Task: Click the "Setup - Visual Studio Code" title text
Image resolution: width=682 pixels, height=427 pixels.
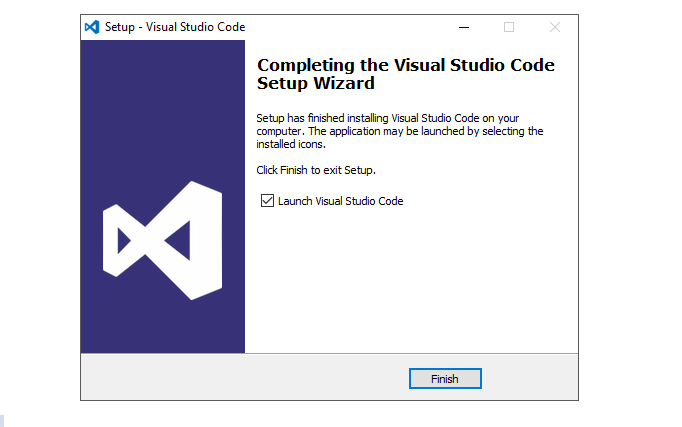Action: click(x=175, y=27)
